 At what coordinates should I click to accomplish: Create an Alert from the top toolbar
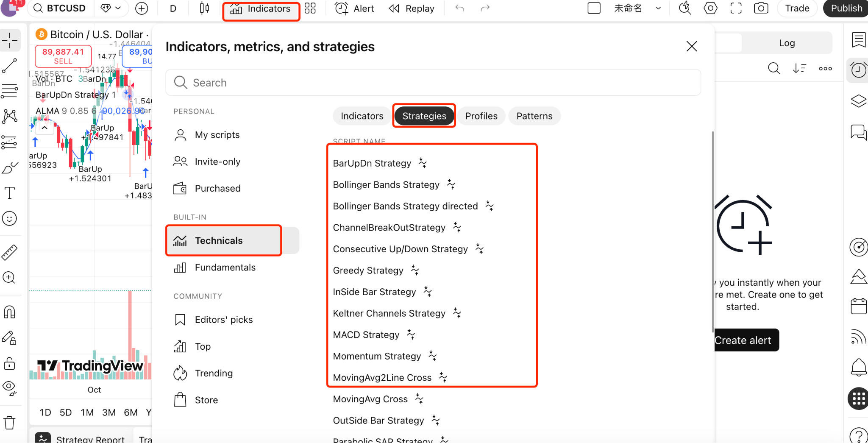(354, 8)
